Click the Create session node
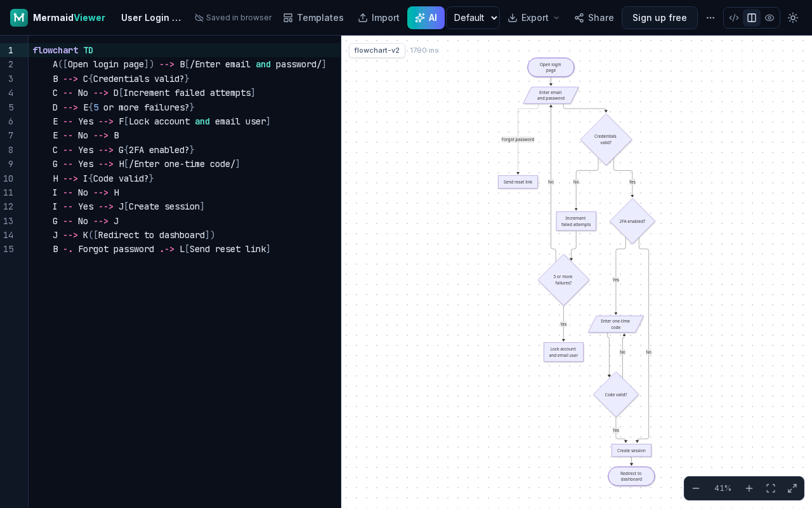 click(631, 451)
